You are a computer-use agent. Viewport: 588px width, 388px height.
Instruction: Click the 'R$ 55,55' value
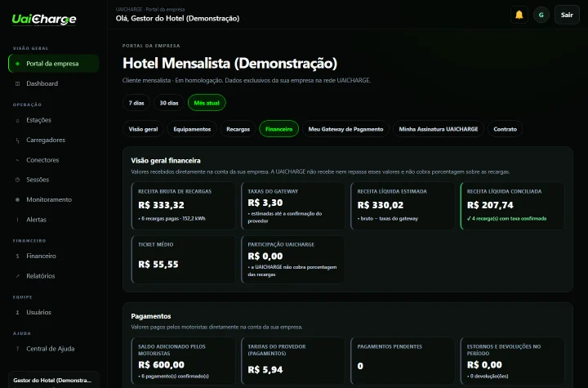point(158,265)
